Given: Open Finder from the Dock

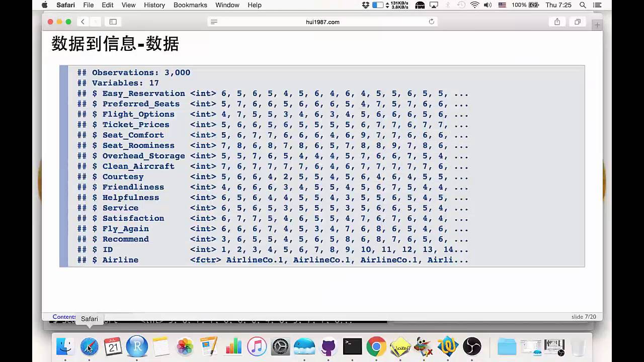Looking at the screenshot, I should 65,346.
